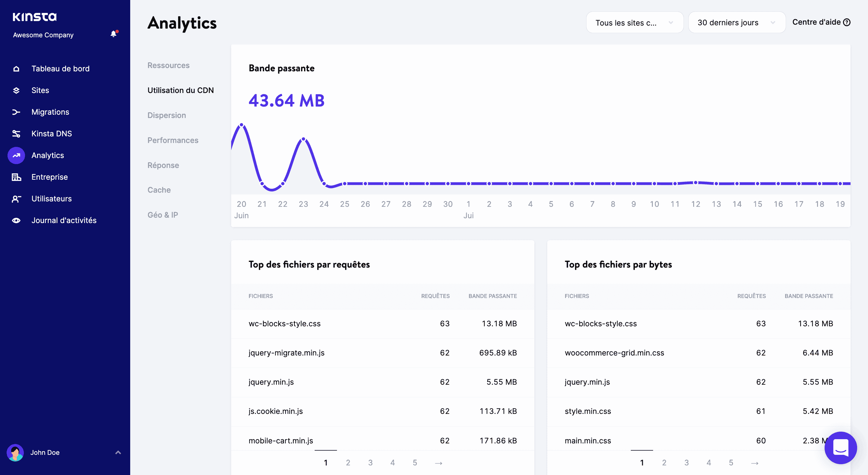868x475 pixels.
Task: Open the Géo & IP section
Action: [x=163, y=215]
